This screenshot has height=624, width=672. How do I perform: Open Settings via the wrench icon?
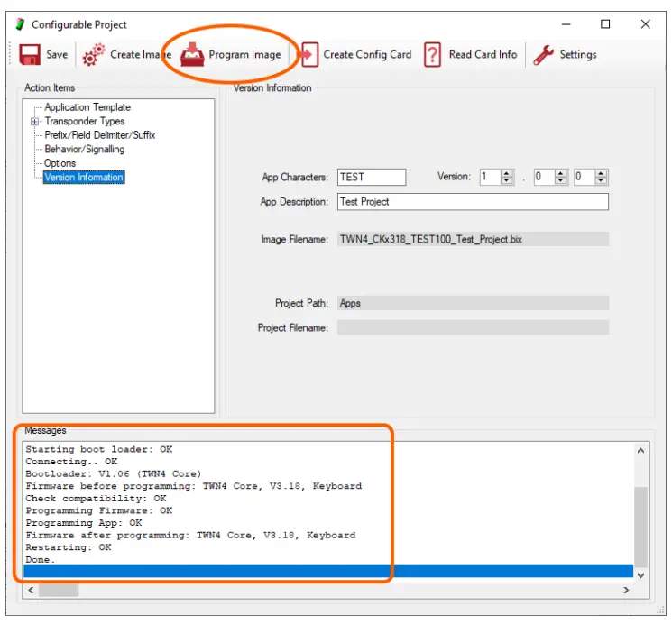(543, 55)
